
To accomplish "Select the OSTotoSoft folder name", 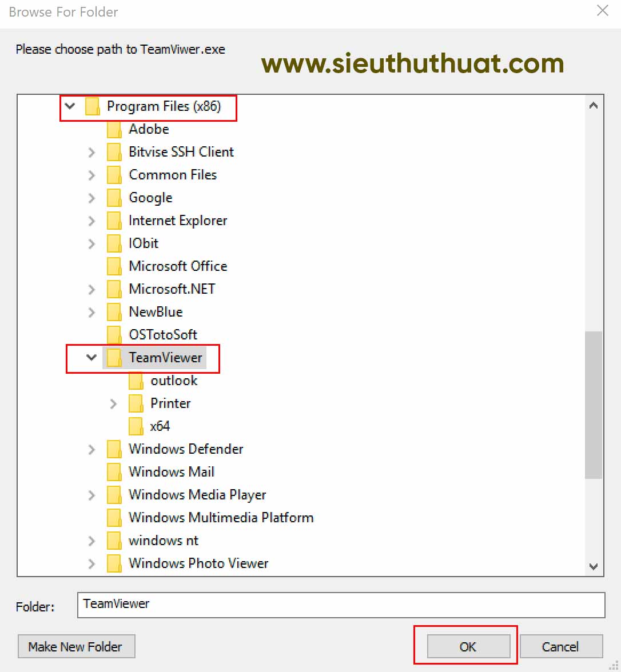I will tap(163, 335).
